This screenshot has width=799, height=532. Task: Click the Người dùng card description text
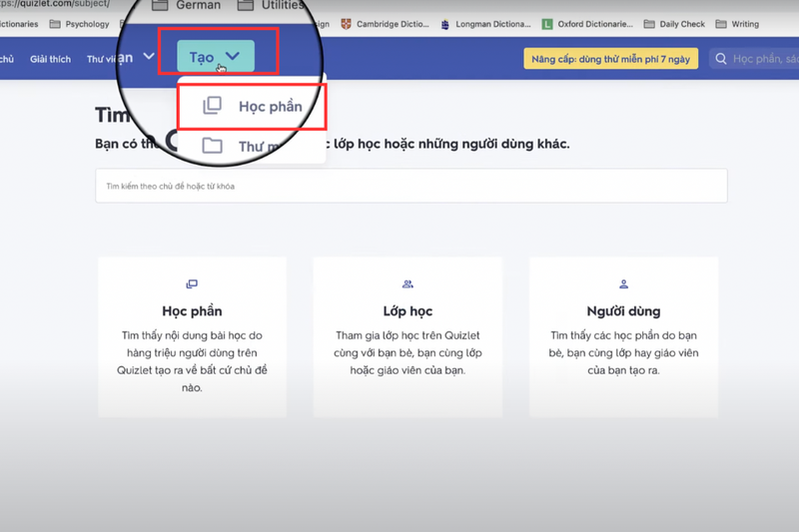[623, 352]
